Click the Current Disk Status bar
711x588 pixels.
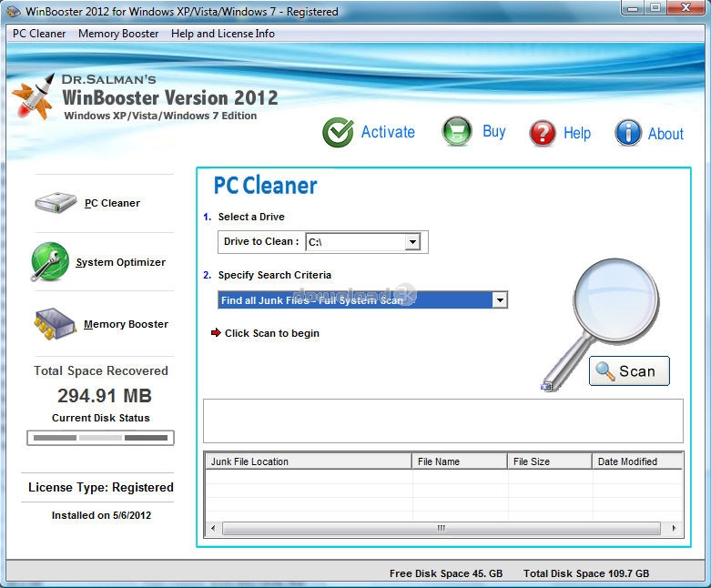click(x=100, y=438)
